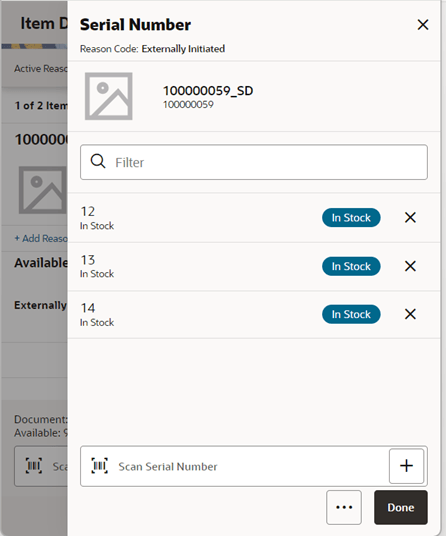Click the Document label in background page
This screenshot has height=536, width=446.
[41, 419]
